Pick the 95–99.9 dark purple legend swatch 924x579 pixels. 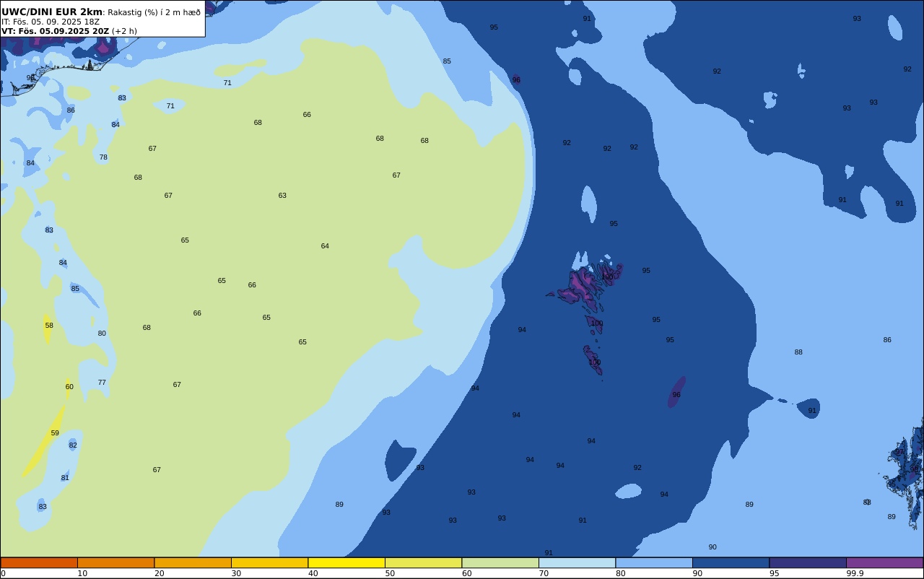[x=808, y=562]
